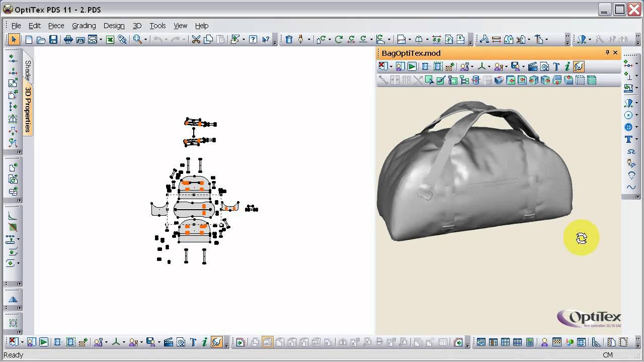Switch to 3D Properties side tab
This screenshot has width=644, height=362.
[28, 110]
